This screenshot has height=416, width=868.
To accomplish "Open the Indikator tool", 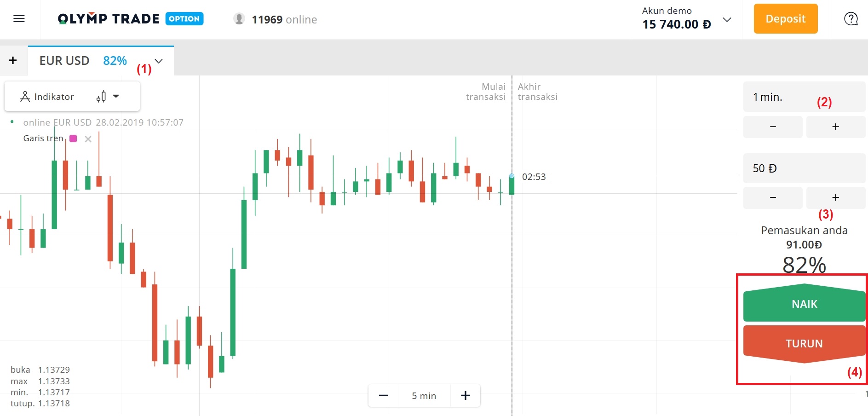I will coord(48,96).
